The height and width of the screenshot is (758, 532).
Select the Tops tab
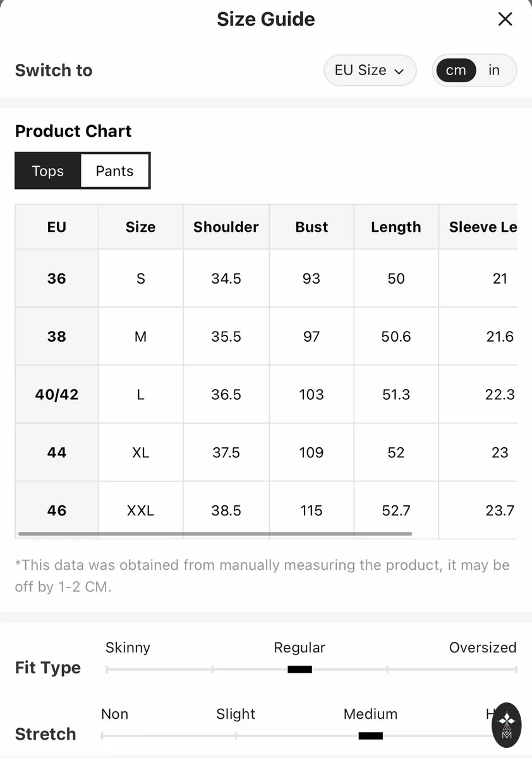(48, 171)
